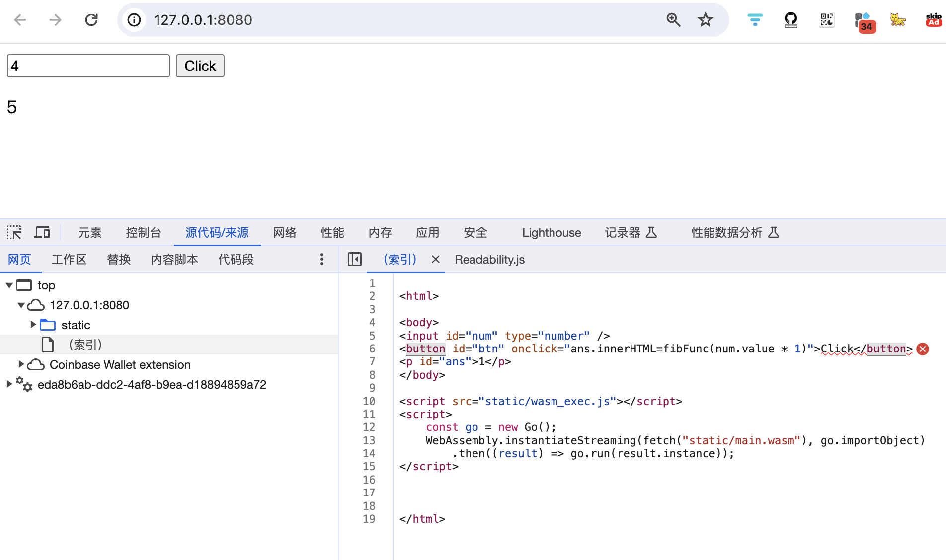Set breakpoint on line number 12

coord(369,427)
